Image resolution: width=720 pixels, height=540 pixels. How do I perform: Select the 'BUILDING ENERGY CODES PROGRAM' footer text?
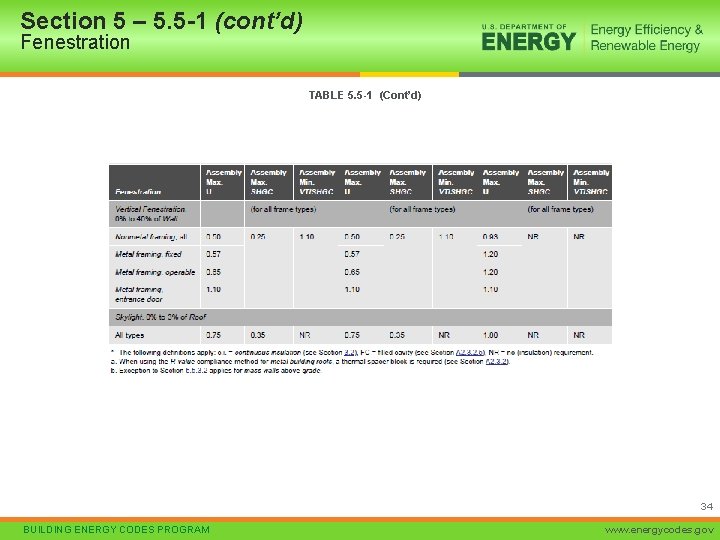tap(116, 530)
